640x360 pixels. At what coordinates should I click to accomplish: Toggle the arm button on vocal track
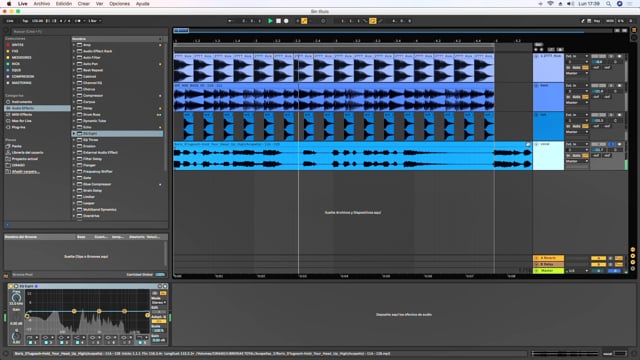click(x=619, y=144)
